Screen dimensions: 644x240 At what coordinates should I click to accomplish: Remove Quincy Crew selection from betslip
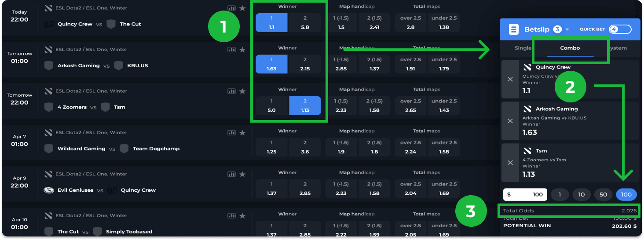point(510,79)
